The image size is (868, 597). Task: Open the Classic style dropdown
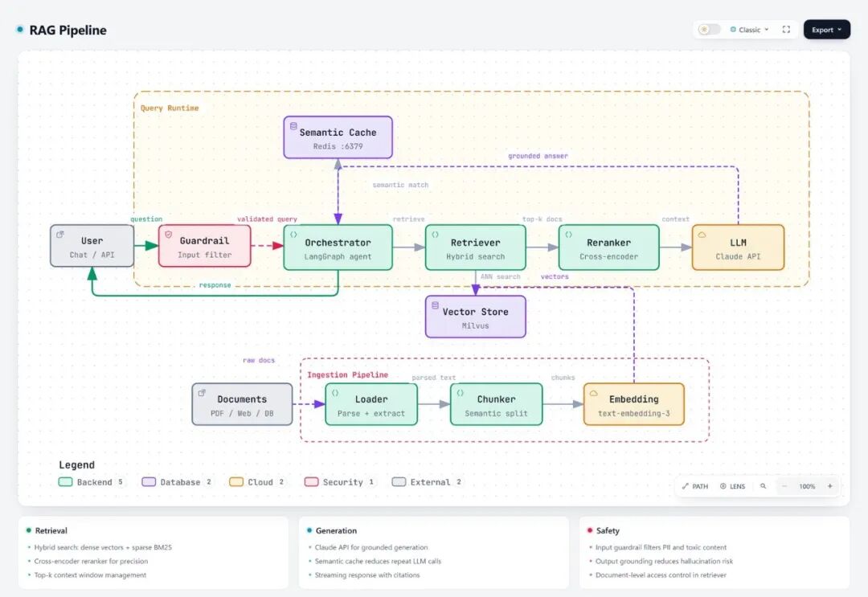pos(749,30)
